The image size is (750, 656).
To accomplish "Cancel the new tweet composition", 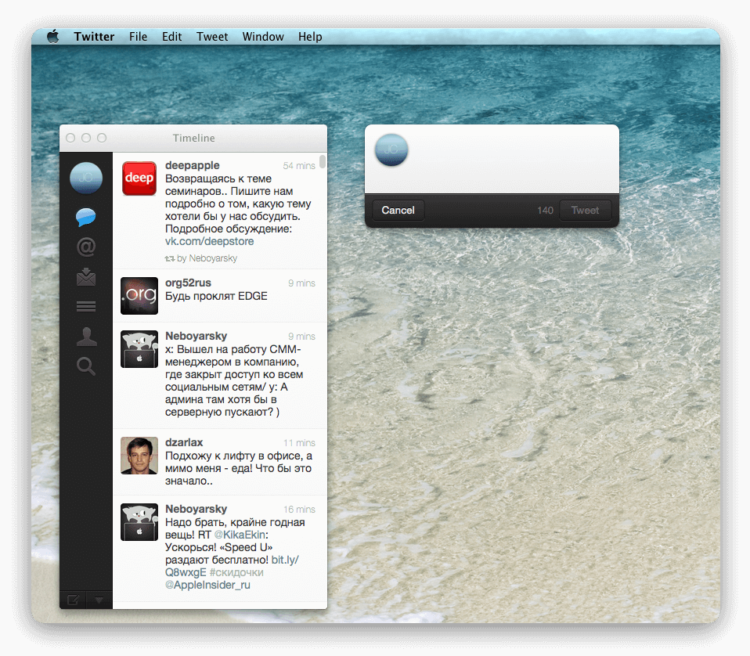I will click(x=398, y=210).
